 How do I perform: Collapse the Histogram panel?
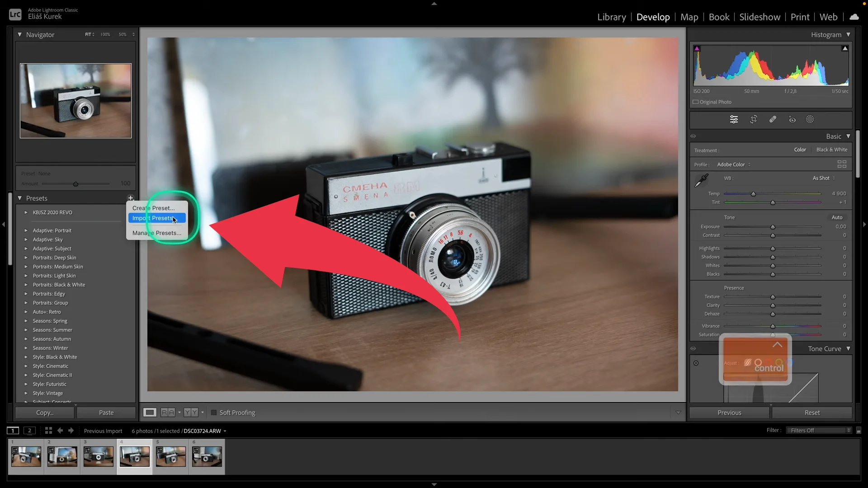coord(849,34)
